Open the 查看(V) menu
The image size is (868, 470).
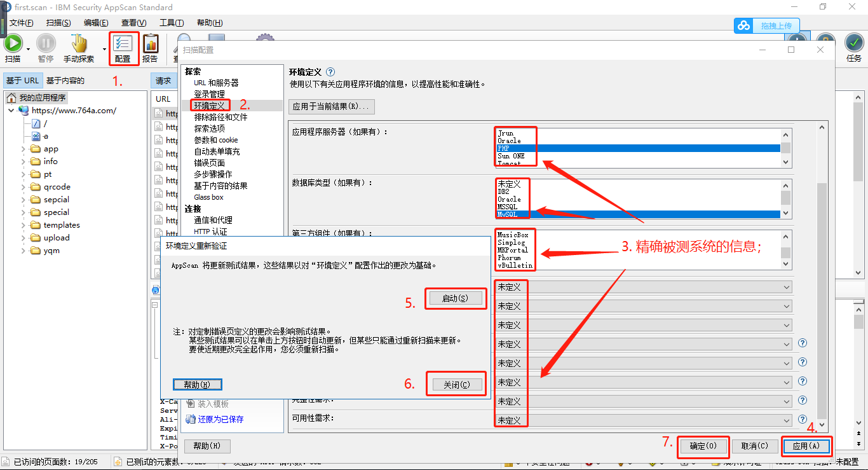(133, 23)
